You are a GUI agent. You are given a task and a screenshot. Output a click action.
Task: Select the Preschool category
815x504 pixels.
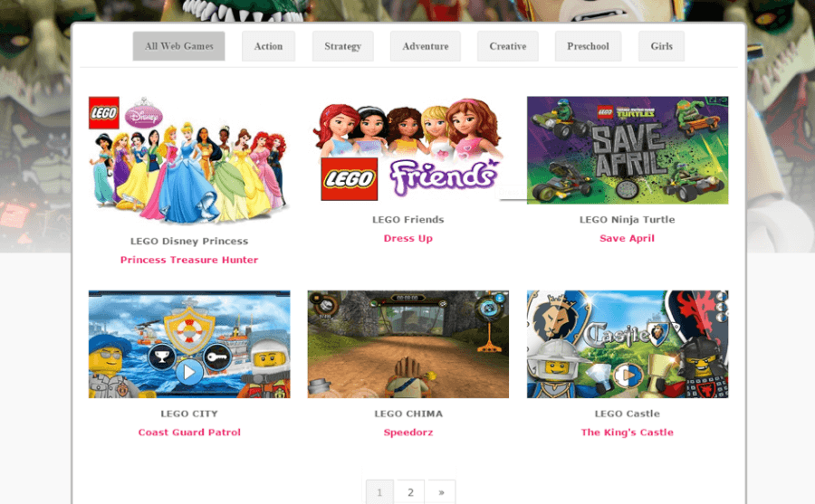point(588,46)
